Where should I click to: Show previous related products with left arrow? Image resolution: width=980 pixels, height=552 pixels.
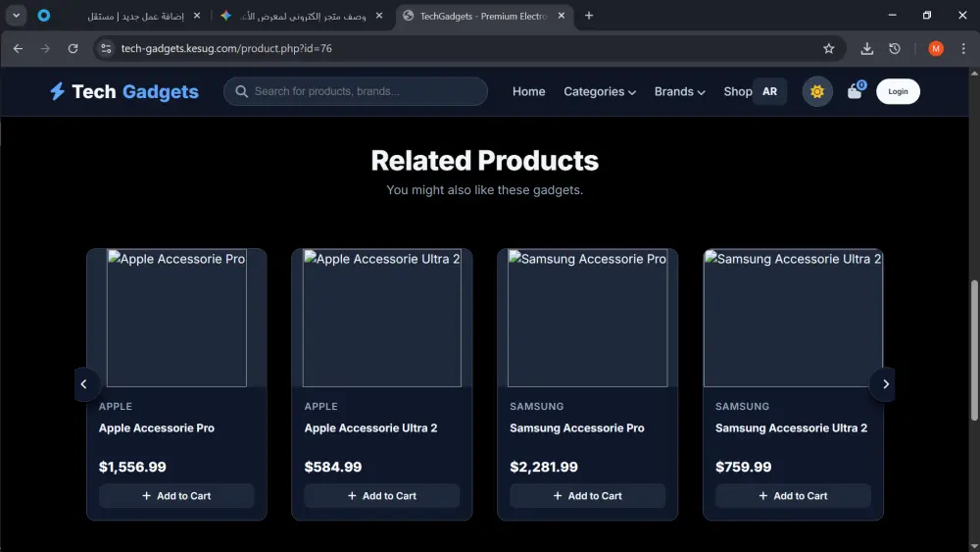tap(84, 383)
